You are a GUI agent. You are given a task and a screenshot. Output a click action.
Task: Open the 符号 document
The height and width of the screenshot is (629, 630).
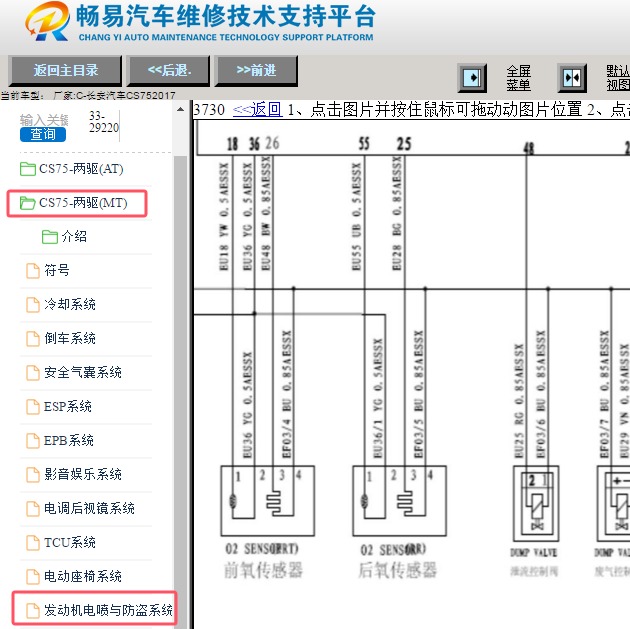pyautogui.click(x=57, y=270)
